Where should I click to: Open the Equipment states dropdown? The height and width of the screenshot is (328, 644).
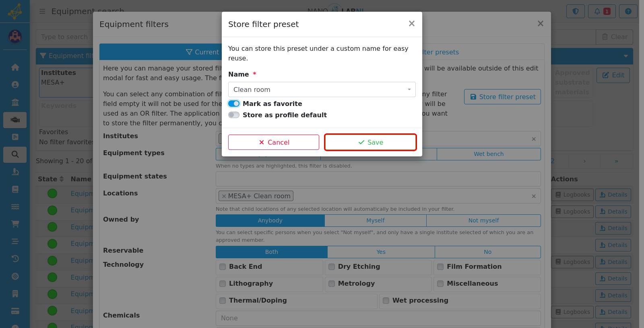tap(378, 179)
